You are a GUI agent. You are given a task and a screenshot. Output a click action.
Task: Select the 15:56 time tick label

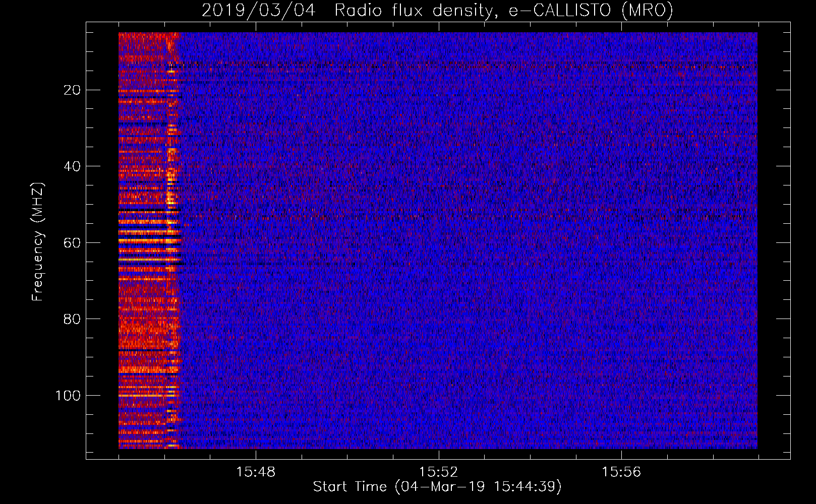click(x=621, y=472)
